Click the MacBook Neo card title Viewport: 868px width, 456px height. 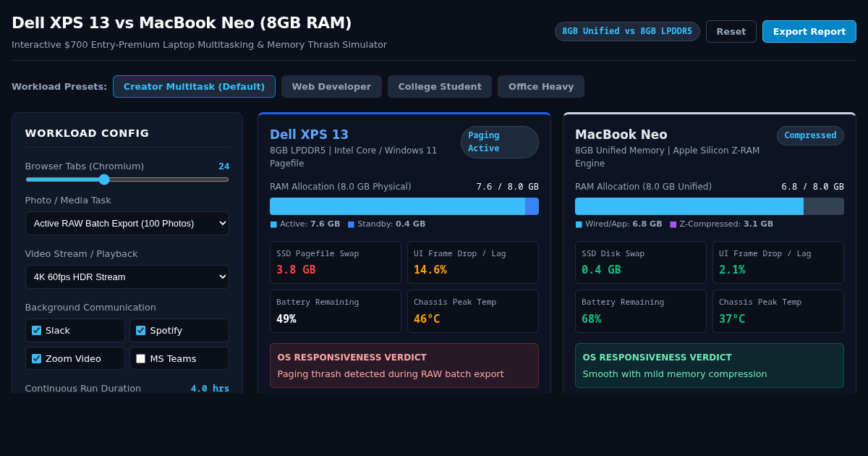click(621, 135)
